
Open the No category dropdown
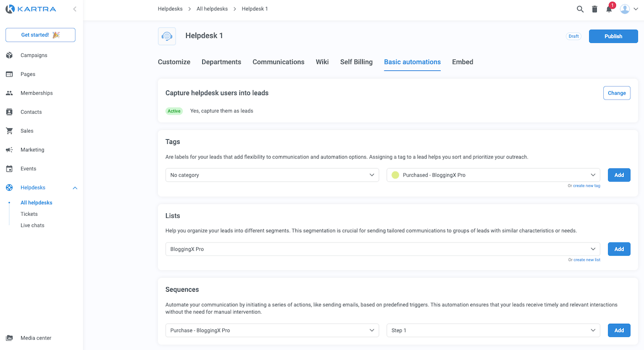click(x=272, y=175)
